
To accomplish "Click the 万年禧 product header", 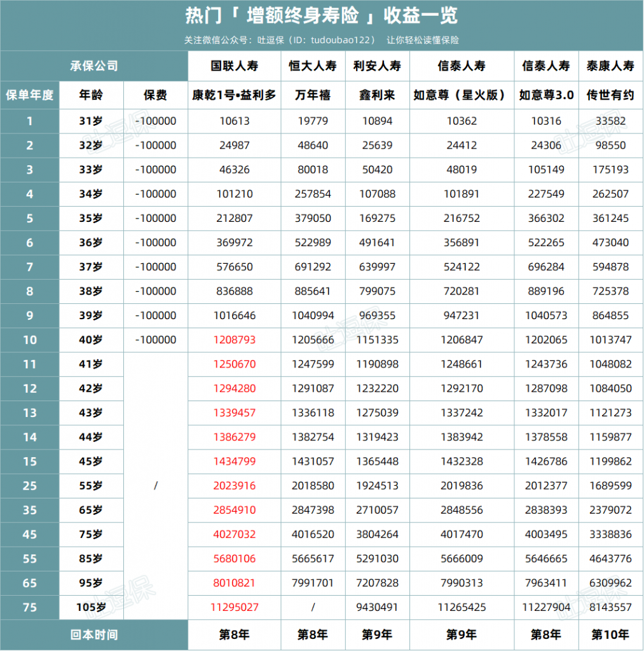I will click(x=313, y=95).
